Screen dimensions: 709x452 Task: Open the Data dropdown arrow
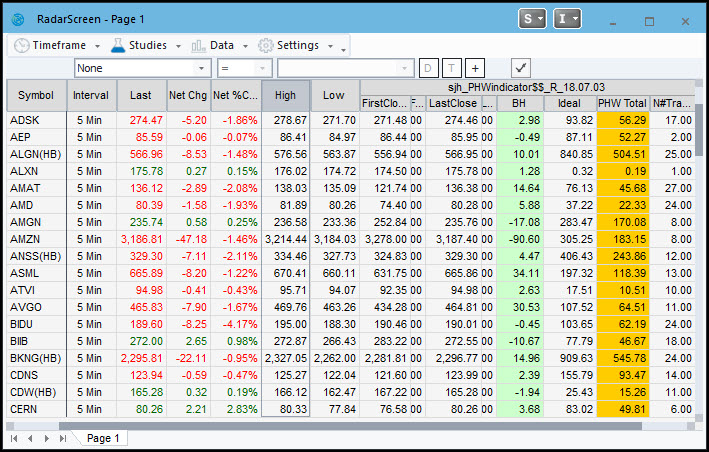(x=245, y=46)
